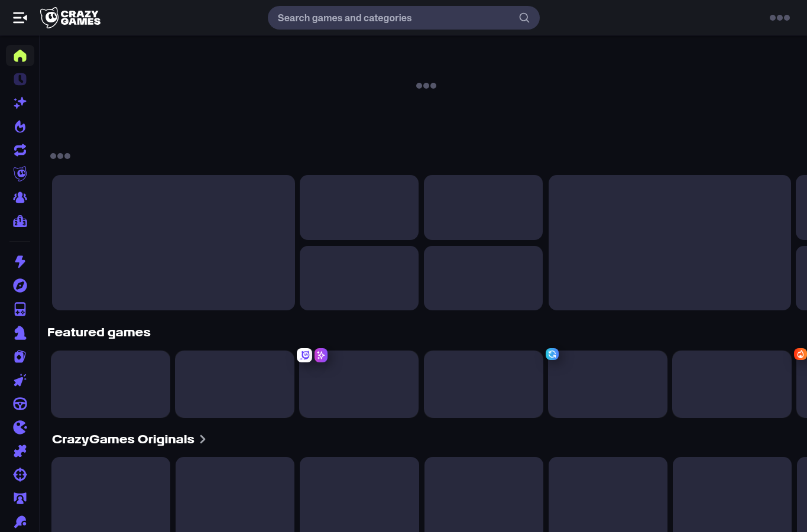Select the Pac-Man category icon
The height and width of the screenshot is (532, 807).
tap(20, 427)
